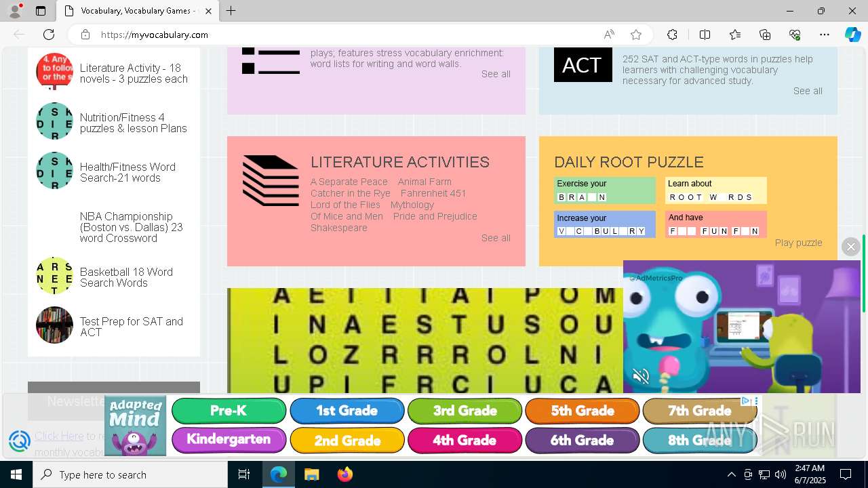Click Test Prep bookshelf thumbnail

coord(54,325)
